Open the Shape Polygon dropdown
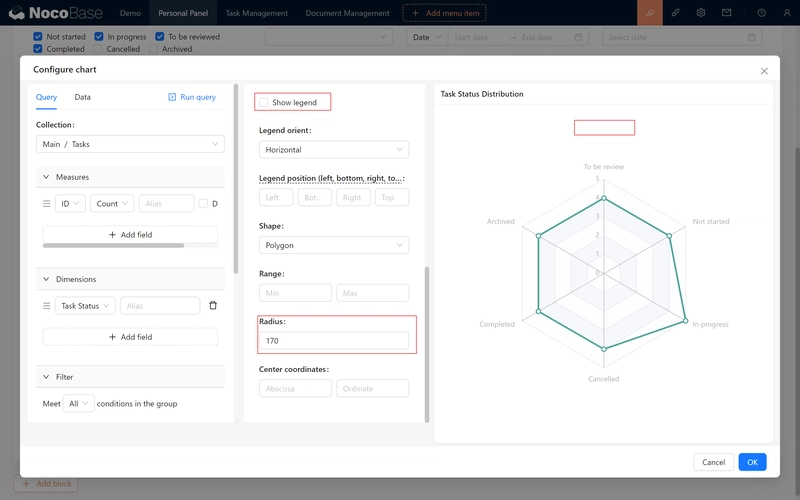The height and width of the screenshot is (500, 800). [334, 245]
